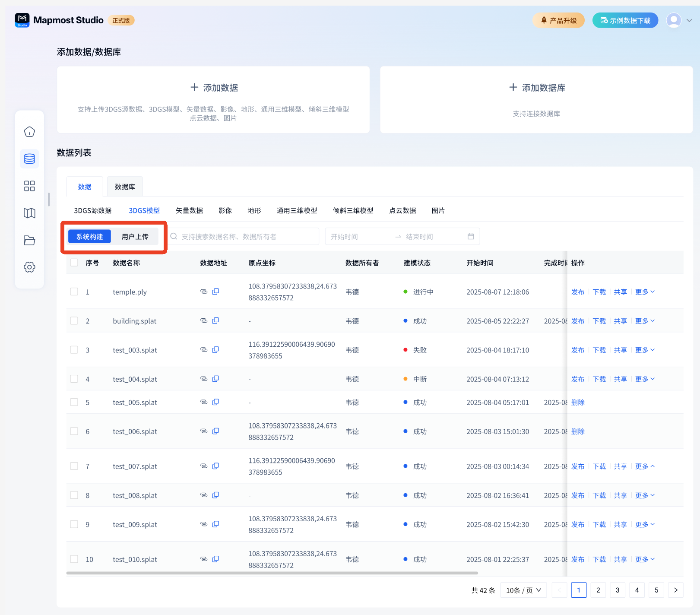Viewport: 700px width, 615px height.
Task: Switch to the 数据库 tab
Action: click(125, 187)
